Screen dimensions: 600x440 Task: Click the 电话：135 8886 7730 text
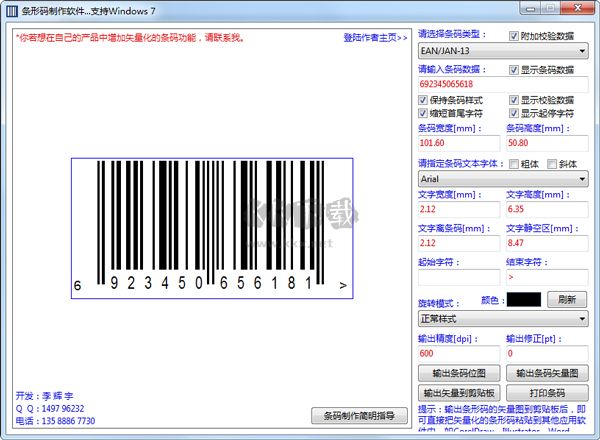pos(55,421)
